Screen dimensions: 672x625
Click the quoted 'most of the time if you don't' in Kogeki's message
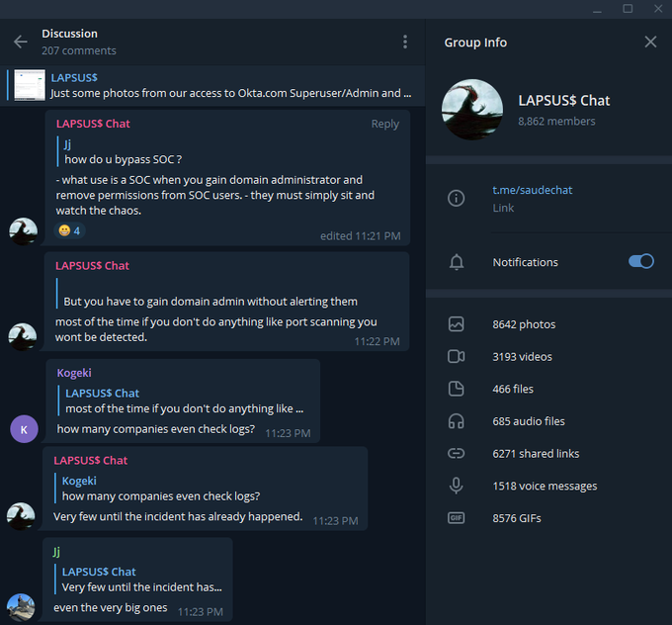click(181, 402)
